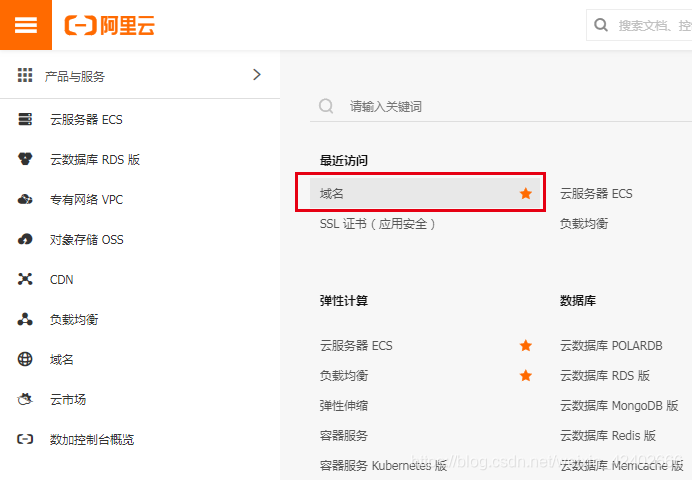This screenshot has width=692, height=480.
Task: Open 专有网络 VPC in the sidebar
Action: tap(86, 200)
